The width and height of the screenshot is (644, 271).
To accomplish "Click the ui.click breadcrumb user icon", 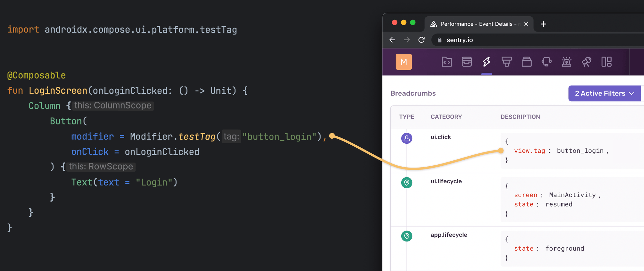I will (x=407, y=138).
